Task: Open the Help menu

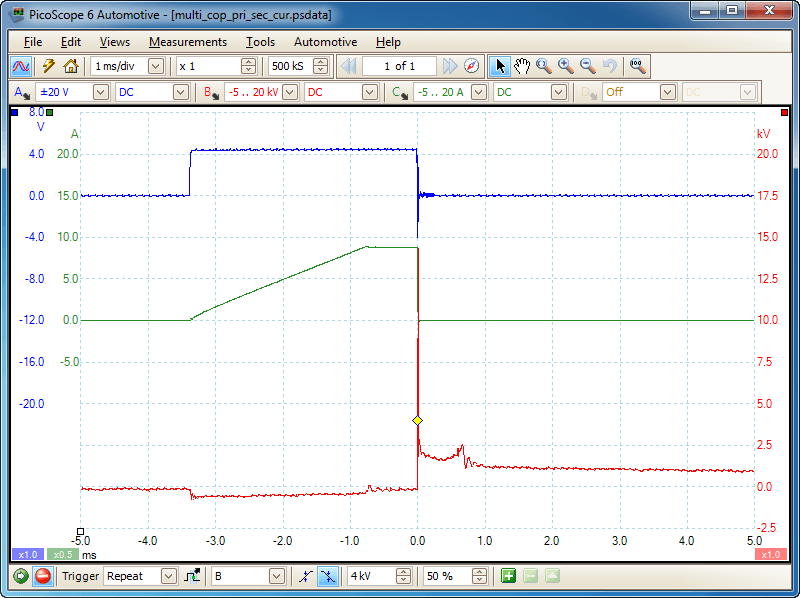Action: [x=388, y=42]
